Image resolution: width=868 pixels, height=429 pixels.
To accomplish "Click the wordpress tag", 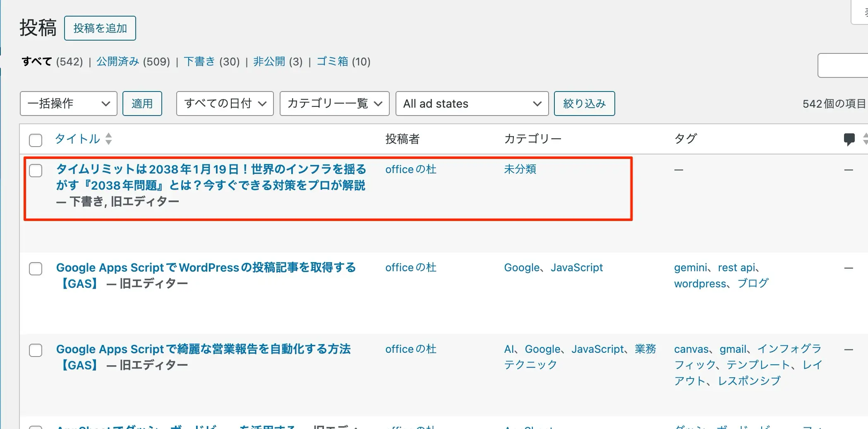I will pos(700,284).
